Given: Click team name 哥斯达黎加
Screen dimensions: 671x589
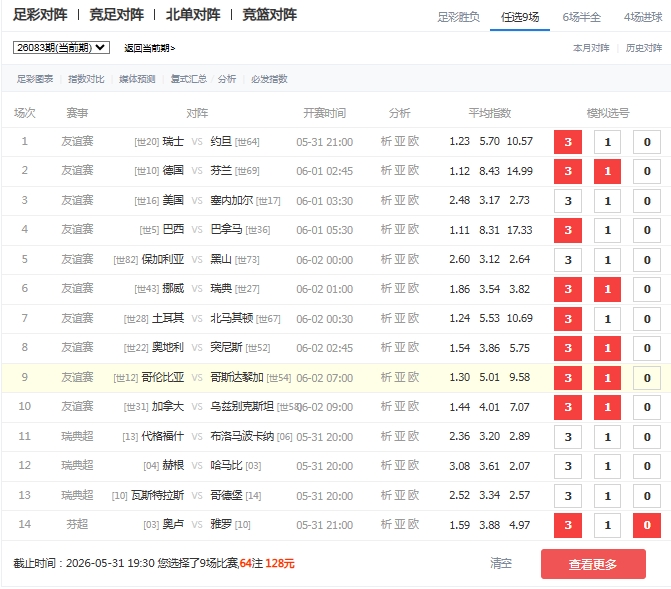Looking at the screenshot, I should [x=237, y=378].
